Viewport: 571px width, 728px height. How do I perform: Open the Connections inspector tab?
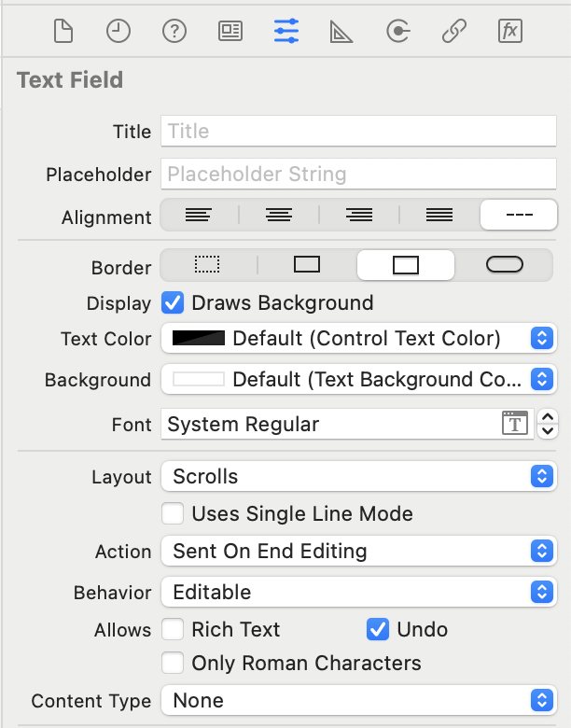(x=398, y=32)
